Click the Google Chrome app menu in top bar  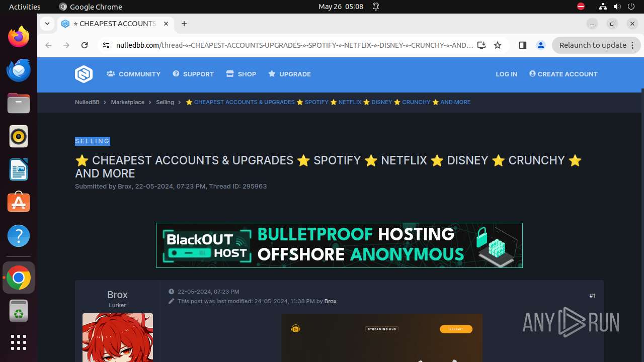tap(91, 7)
